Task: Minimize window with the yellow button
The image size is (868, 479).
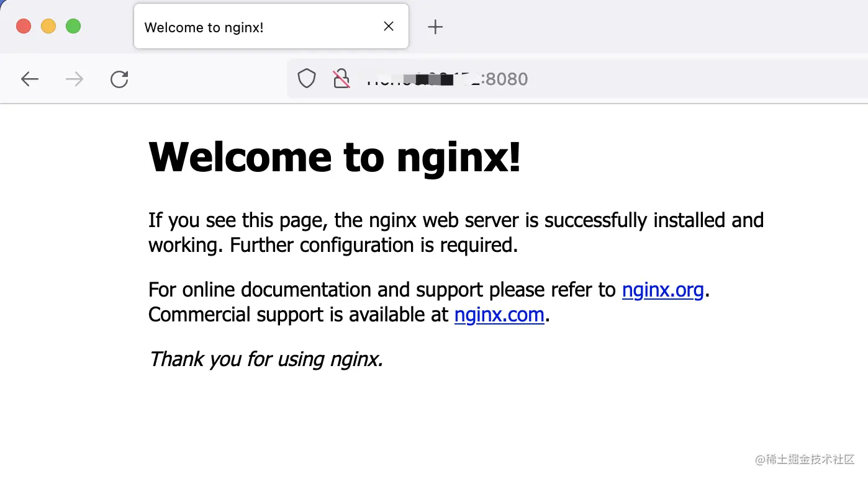Action: click(x=48, y=26)
